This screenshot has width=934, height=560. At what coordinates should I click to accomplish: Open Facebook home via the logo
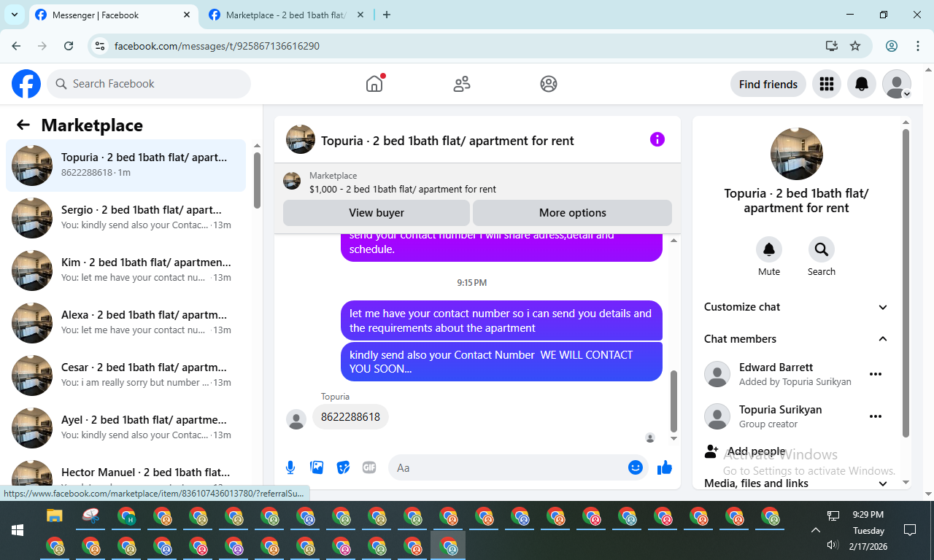pyautogui.click(x=26, y=84)
